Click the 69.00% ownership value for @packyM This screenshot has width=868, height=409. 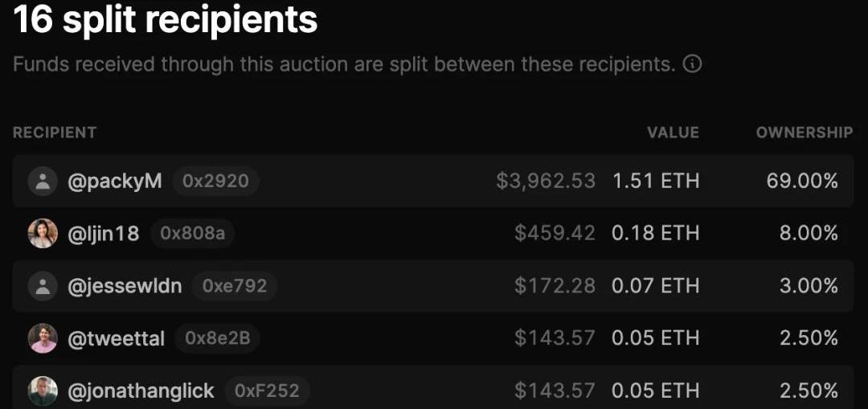(x=802, y=181)
